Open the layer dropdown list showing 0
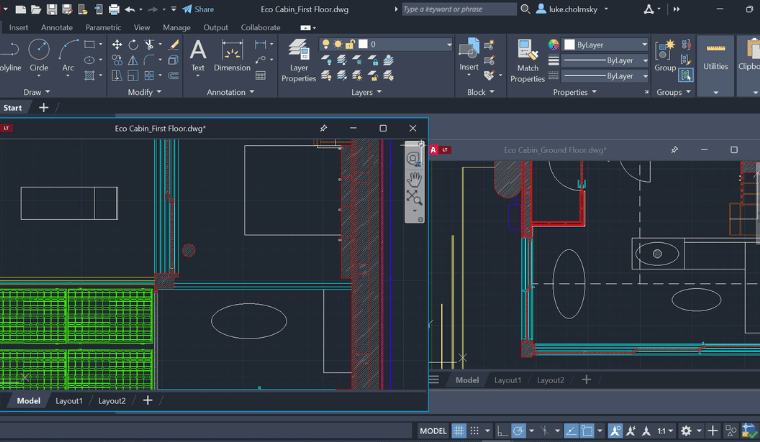760x442 pixels. [386, 44]
